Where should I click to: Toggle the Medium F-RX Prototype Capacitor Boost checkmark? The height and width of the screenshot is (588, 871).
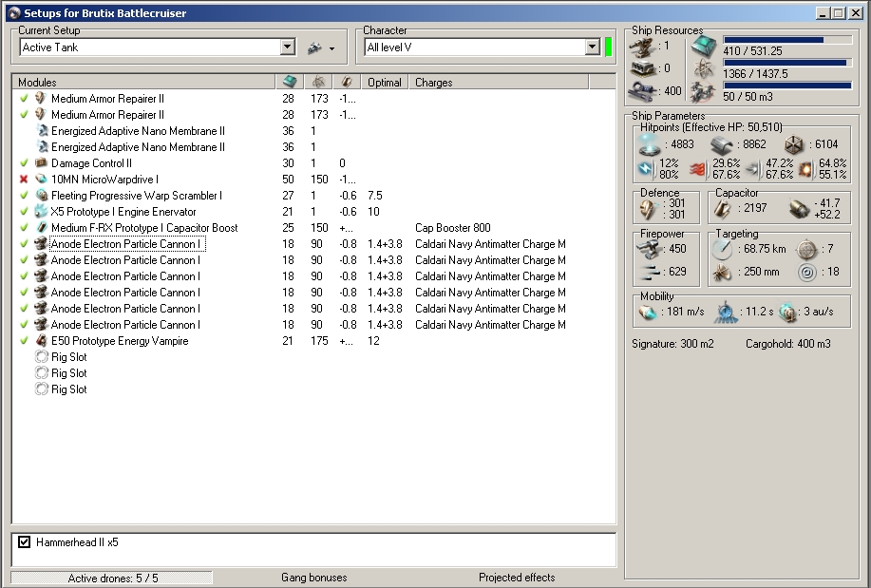pos(24,227)
